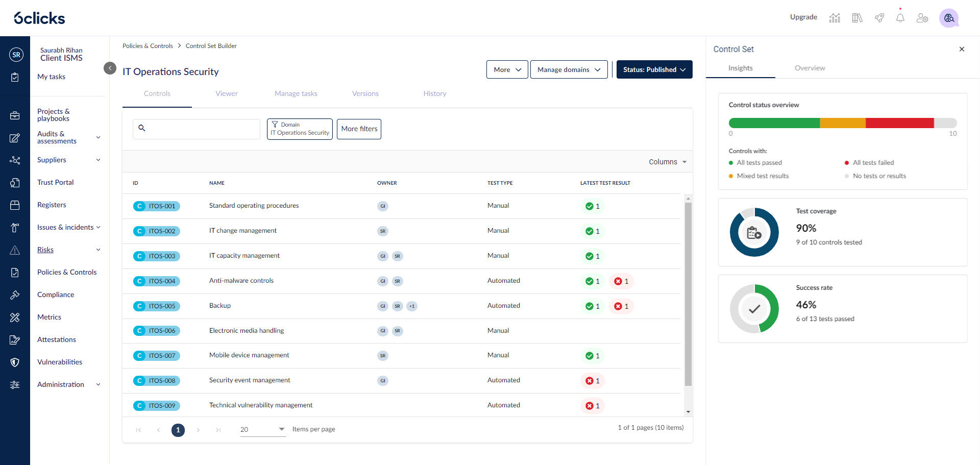This screenshot has height=465, width=980.
Task: Click the controls search input field
Action: click(202, 129)
